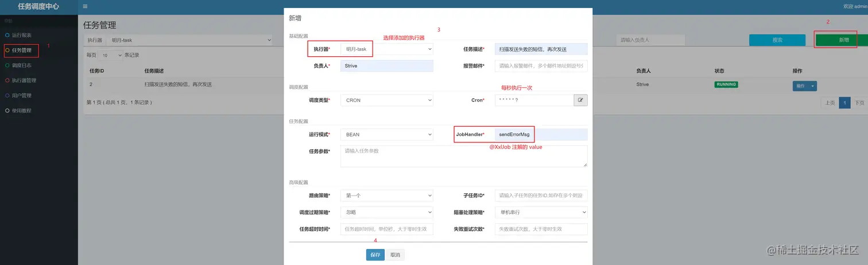This screenshot has height=265, width=868.
Task: Focus the JobHandler field with sendErrorMsg
Action: coord(541,134)
